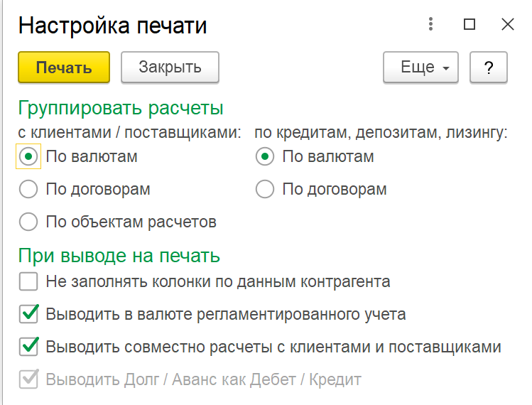Open the three-dot window options menu
Image resolution: width=532 pixels, height=405 pixels.
(430, 25)
